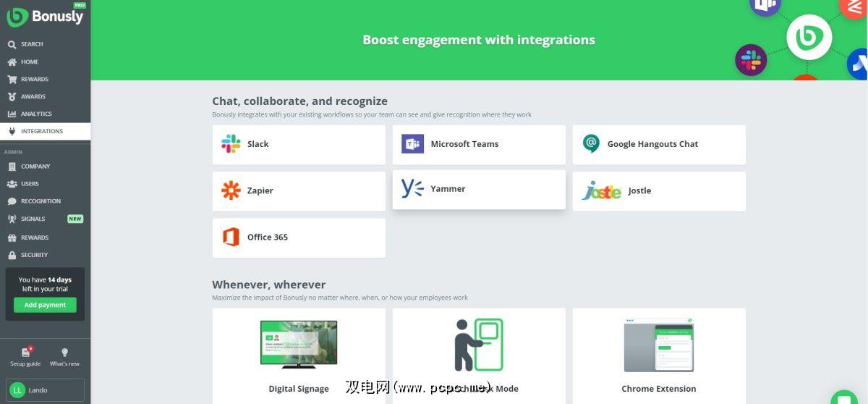Image resolution: width=868 pixels, height=404 pixels.
Task: Click the Slack logo icon
Action: click(231, 144)
